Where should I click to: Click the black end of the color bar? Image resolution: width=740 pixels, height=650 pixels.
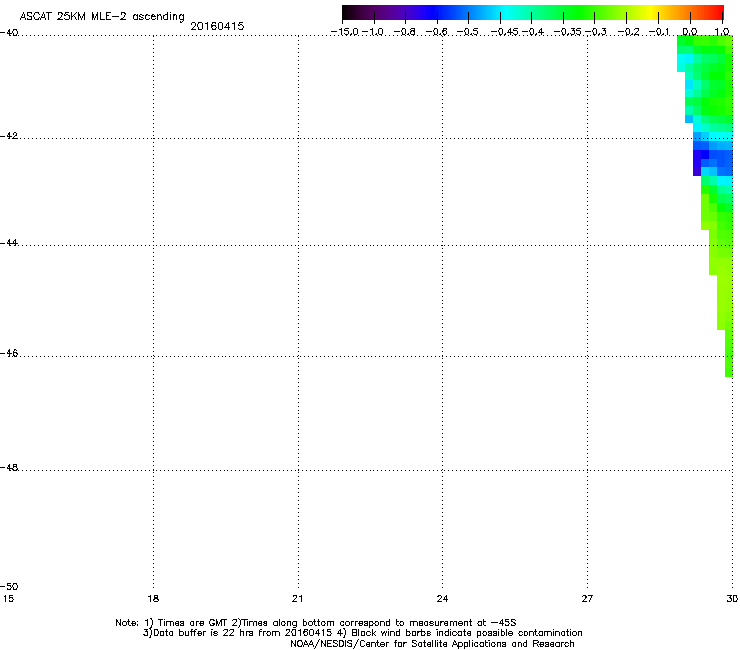tap(349, 12)
